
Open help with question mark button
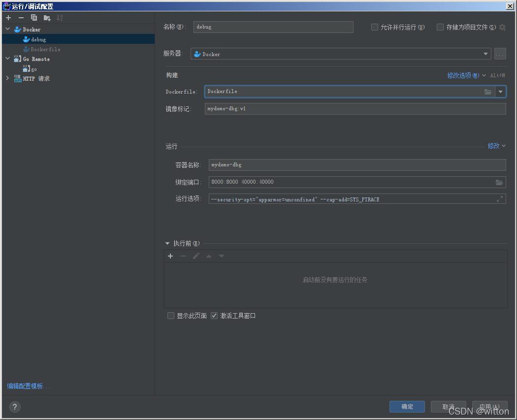point(15,407)
